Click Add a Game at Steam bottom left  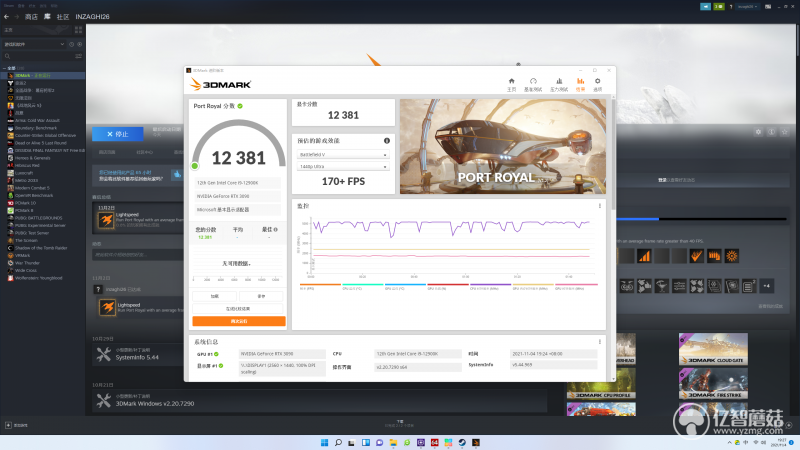coord(16,425)
